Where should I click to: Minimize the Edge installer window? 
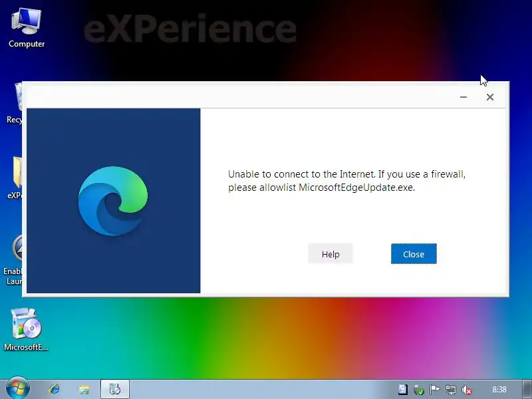coord(464,97)
